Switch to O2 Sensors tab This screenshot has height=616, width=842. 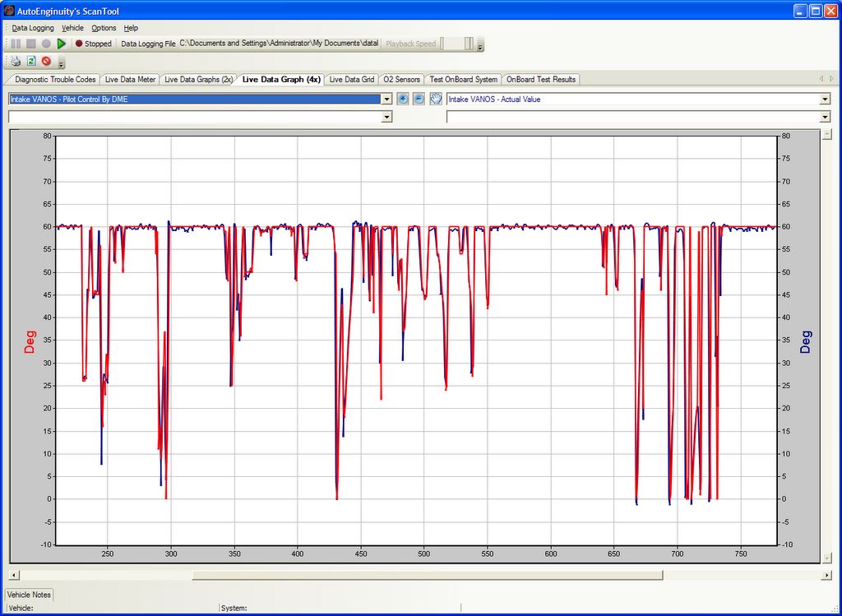(x=401, y=80)
